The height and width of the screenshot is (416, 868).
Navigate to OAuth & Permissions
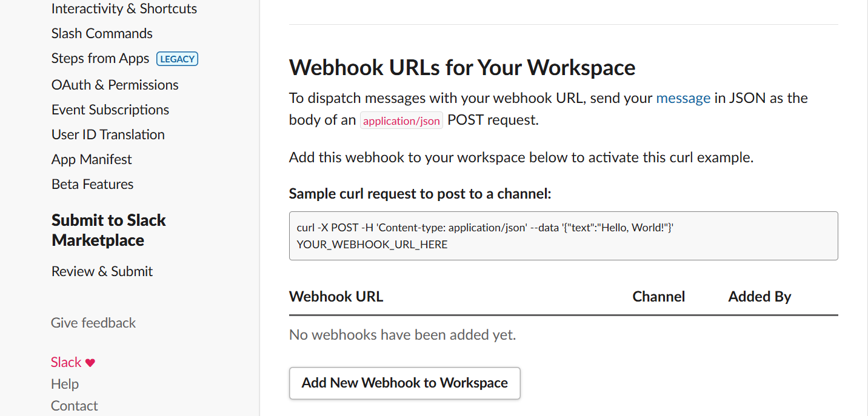click(115, 85)
